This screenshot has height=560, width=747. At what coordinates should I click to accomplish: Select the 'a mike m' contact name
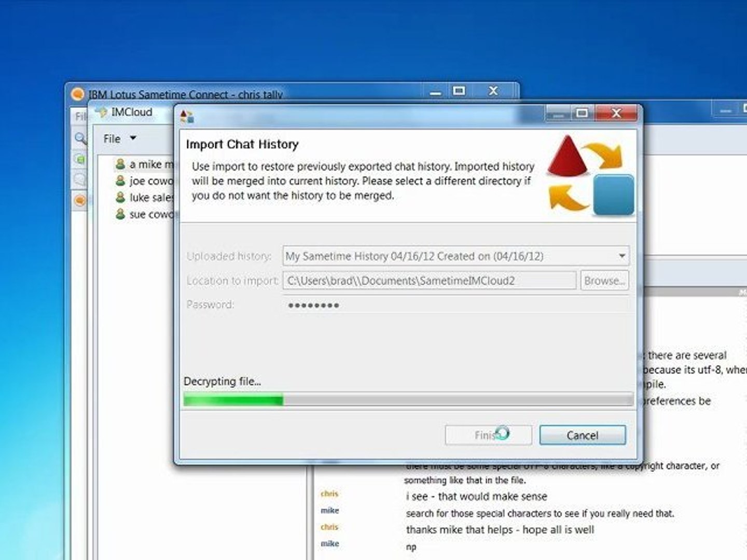[x=151, y=164]
